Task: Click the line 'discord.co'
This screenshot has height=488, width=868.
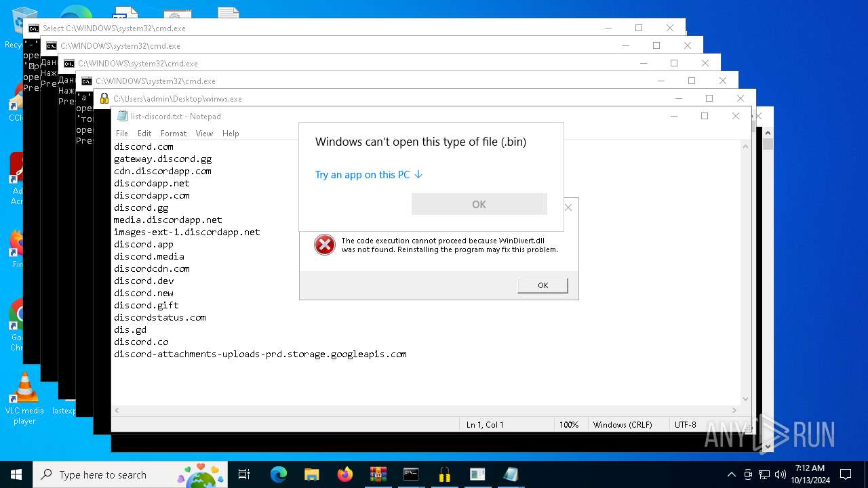Action: (141, 342)
